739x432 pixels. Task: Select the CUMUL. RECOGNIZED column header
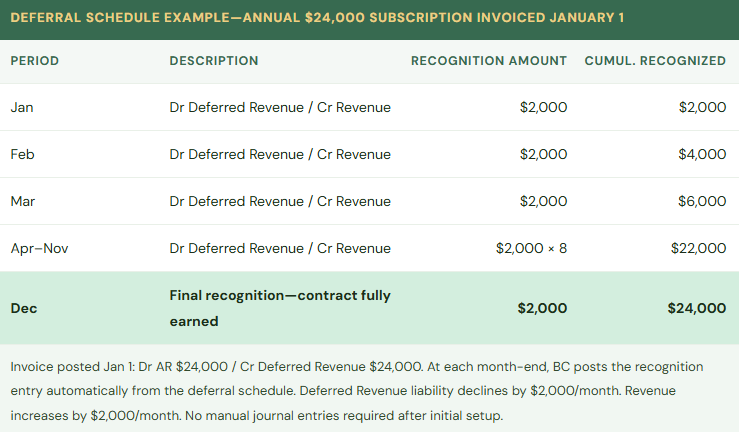[655, 61]
